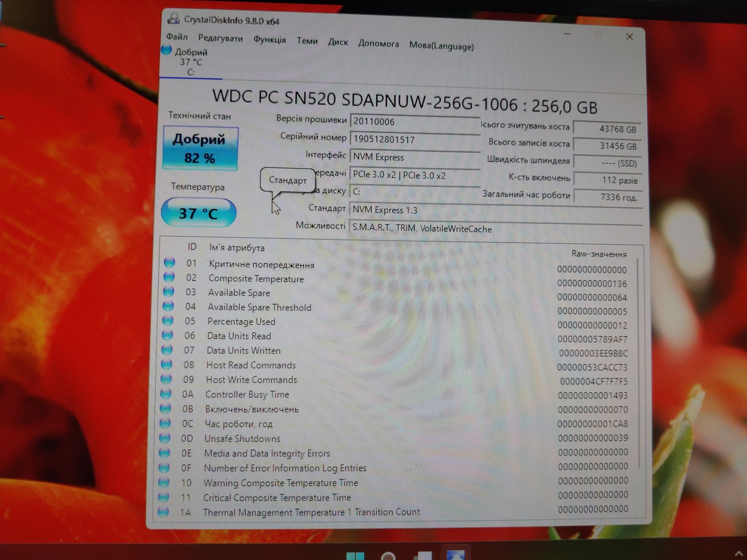Open the Диск menu
The height and width of the screenshot is (560, 747).
point(338,42)
